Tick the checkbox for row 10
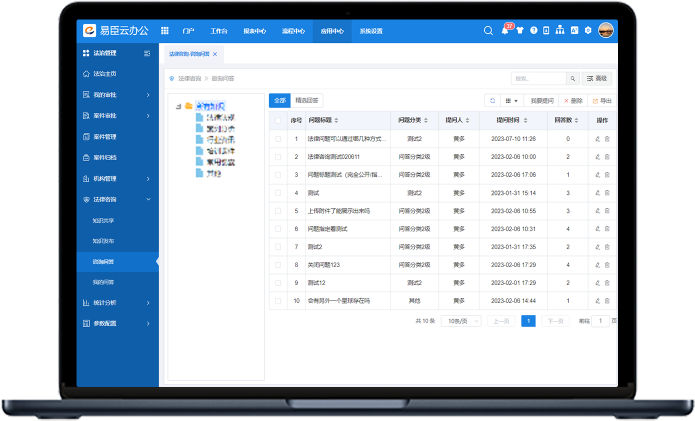The width and height of the screenshot is (695, 421). click(x=278, y=300)
